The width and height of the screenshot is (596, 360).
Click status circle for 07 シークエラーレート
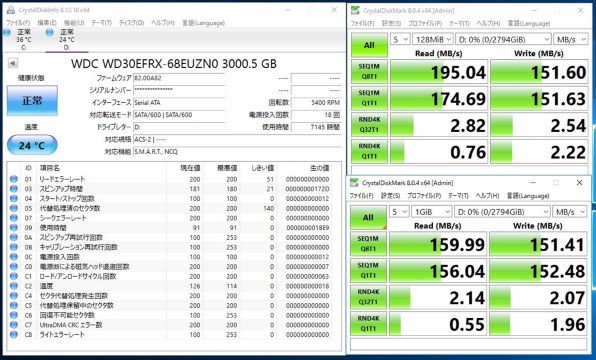[x=14, y=218]
